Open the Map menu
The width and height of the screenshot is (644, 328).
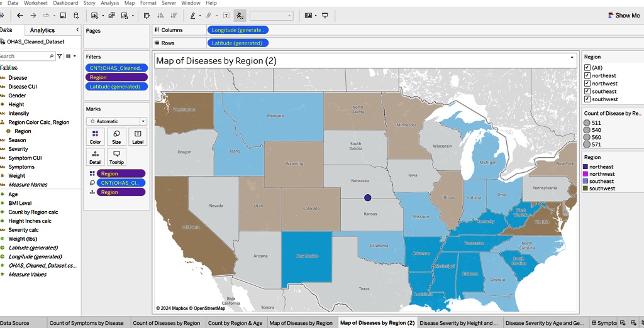pos(130,3)
